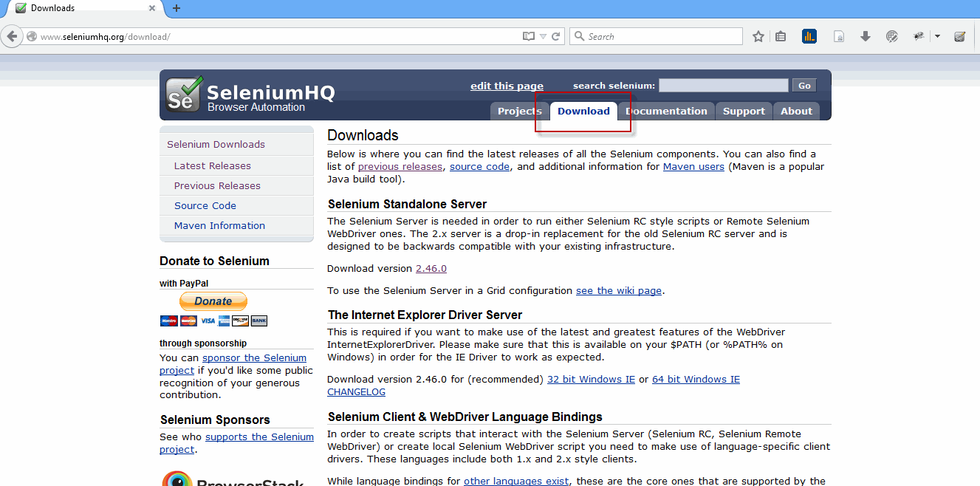Image resolution: width=980 pixels, height=486 pixels.
Task: Open Previous Releases in sidebar
Action: coord(217,186)
